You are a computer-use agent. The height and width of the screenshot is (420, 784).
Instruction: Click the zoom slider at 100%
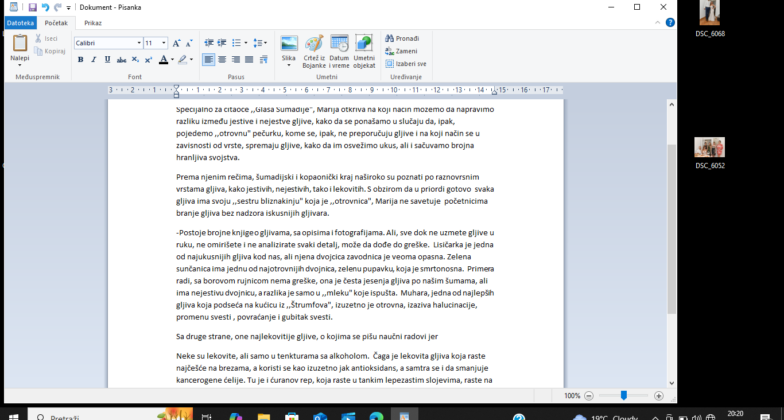[623, 396]
